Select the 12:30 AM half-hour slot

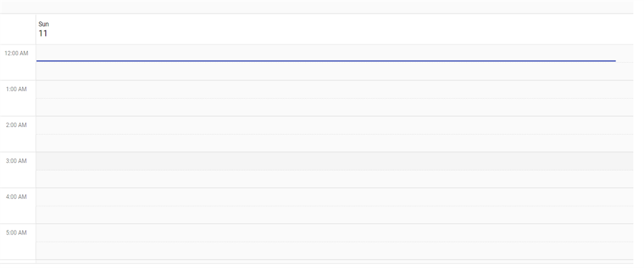(x=333, y=71)
